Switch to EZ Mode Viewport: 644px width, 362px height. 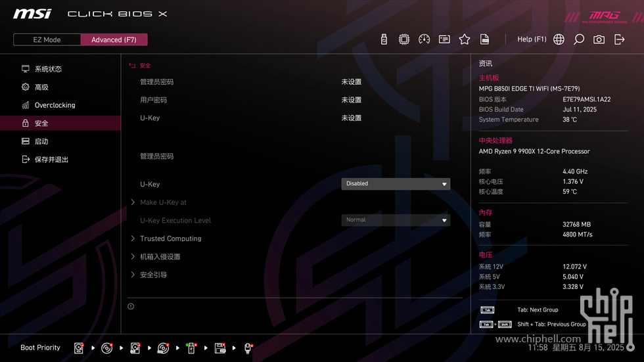[x=47, y=40]
